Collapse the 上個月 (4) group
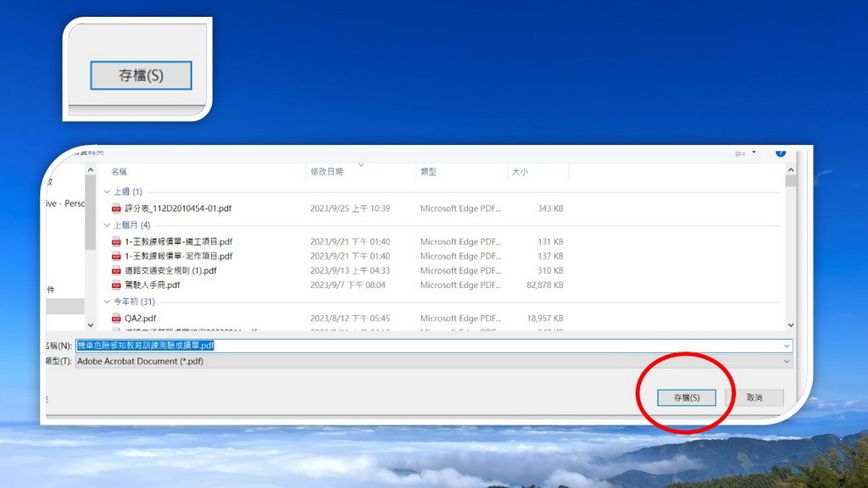The image size is (868, 488). click(x=107, y=225)
